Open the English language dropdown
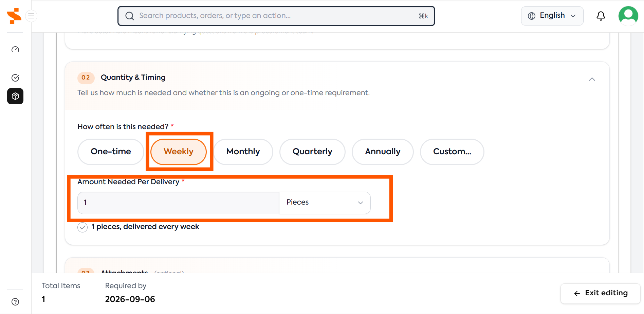Image resolution: width=644 pixels, height=314 pixels. [552, 16]
